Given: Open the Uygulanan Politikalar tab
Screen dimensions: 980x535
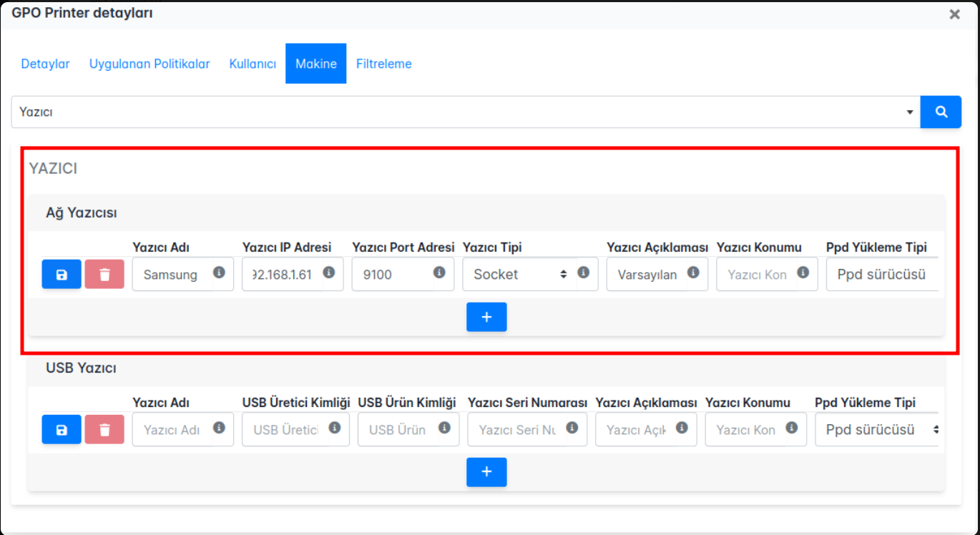Looking at the screenshot, I should 150,64.
